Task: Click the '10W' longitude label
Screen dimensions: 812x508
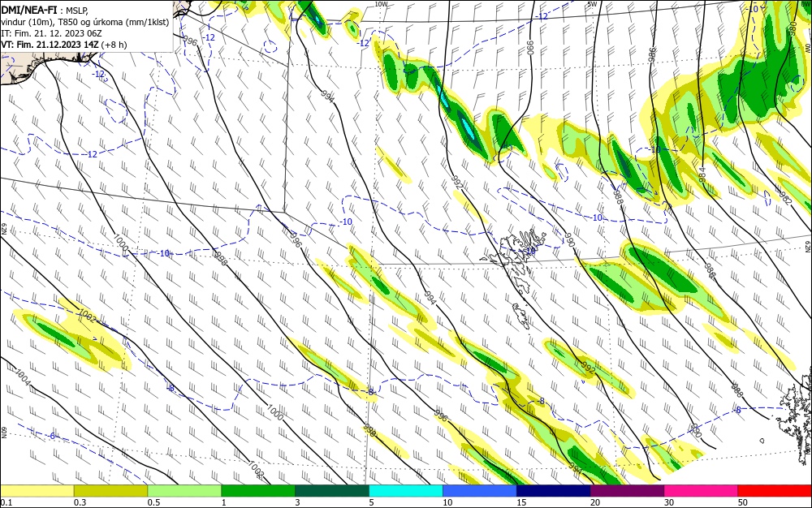Action: tap(381, 4)
